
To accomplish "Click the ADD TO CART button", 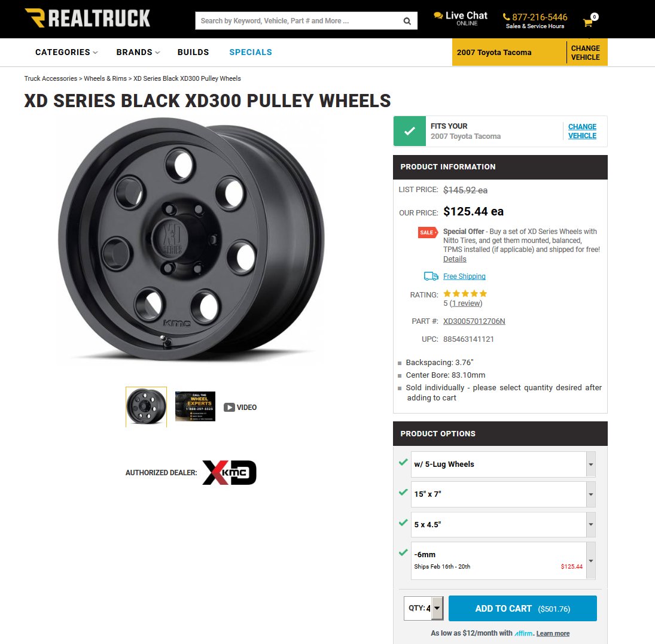I will pyautogui.click(x=523, y=609).
